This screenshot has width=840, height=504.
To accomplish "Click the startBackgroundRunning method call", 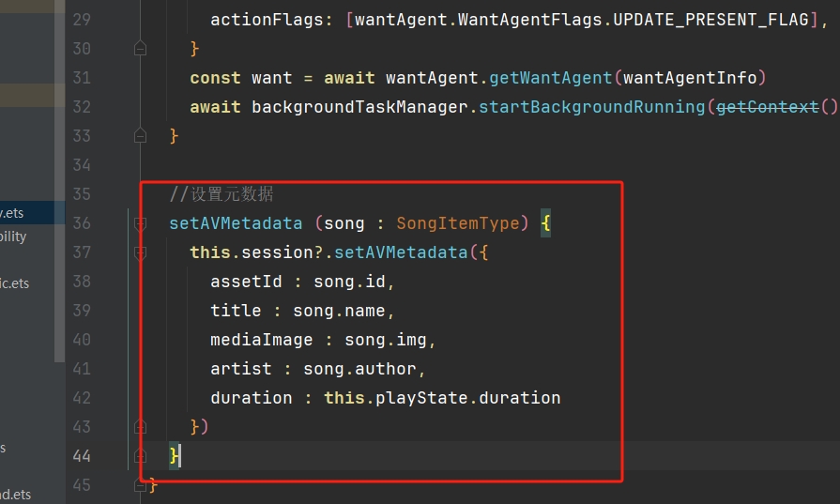I will pyautogui.click(x=591, y=107).
